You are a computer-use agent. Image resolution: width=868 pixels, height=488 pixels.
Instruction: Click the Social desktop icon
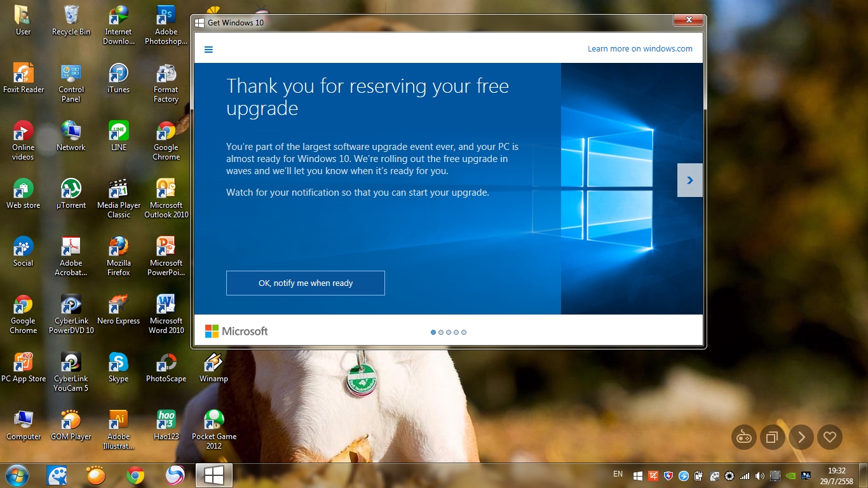tap(23, 252)
